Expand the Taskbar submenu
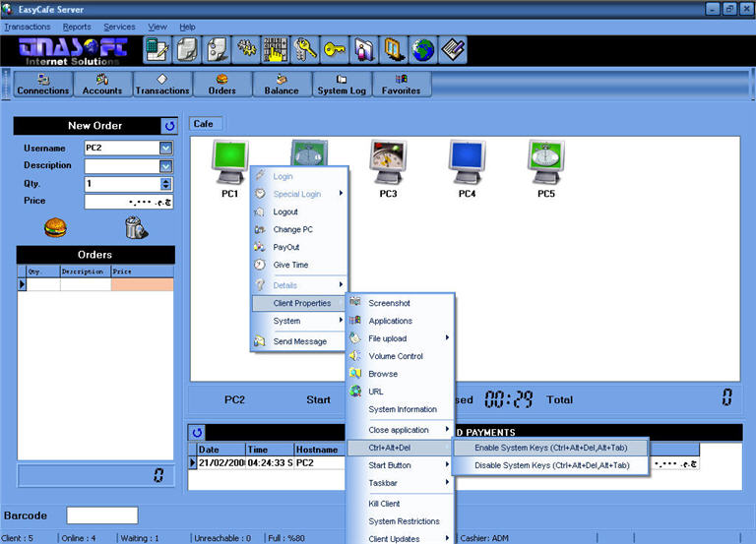 (401, 483)
